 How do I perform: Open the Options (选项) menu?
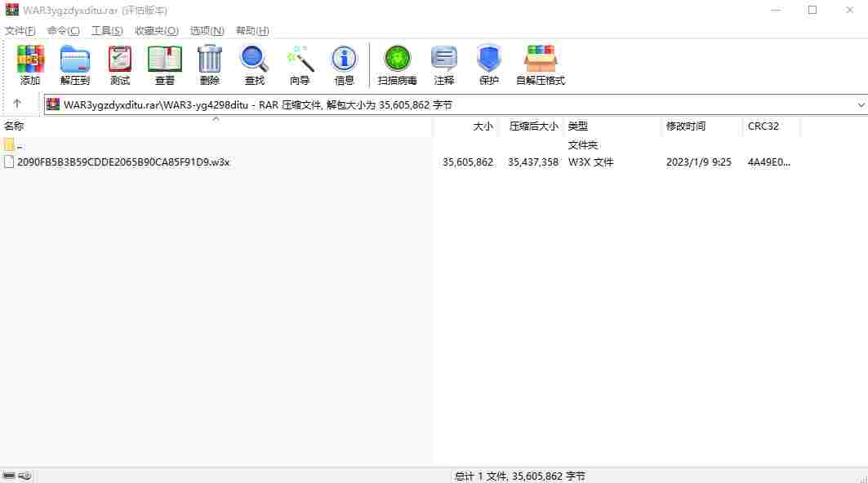(x=207, y=31)
